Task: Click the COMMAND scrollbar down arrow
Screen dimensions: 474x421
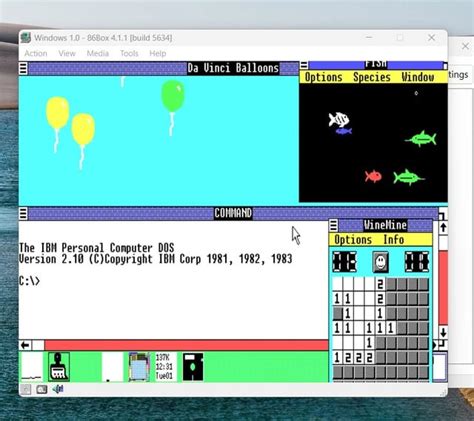Action: point(443,333)
